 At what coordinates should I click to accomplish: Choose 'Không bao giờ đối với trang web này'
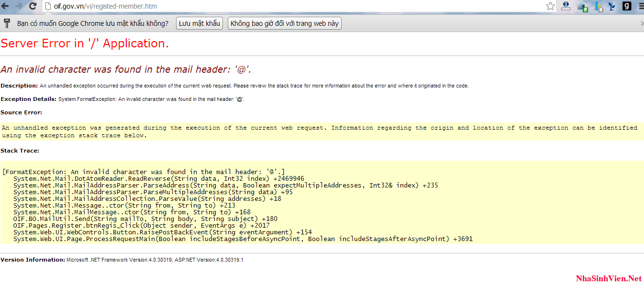pos(285,23)
